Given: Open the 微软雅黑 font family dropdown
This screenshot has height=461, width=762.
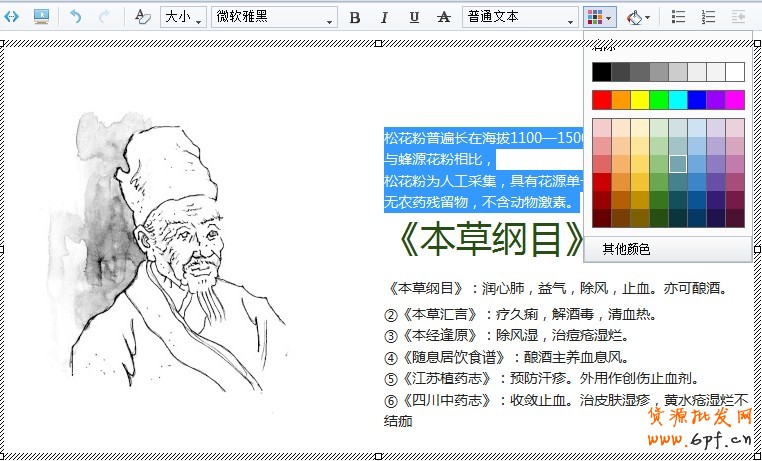Looking at the screenshot, I should [274, 17].
